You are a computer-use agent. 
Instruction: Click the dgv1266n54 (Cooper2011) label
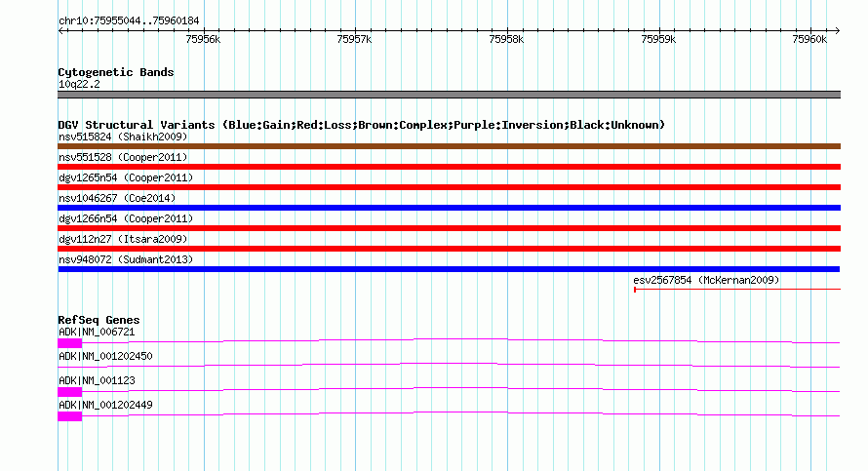click(x=126, y=218)
